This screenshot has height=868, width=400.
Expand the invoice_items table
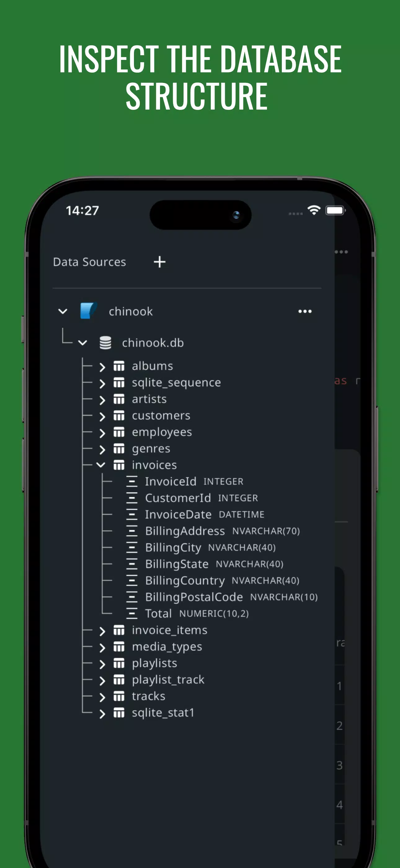(x=102, y=631)
